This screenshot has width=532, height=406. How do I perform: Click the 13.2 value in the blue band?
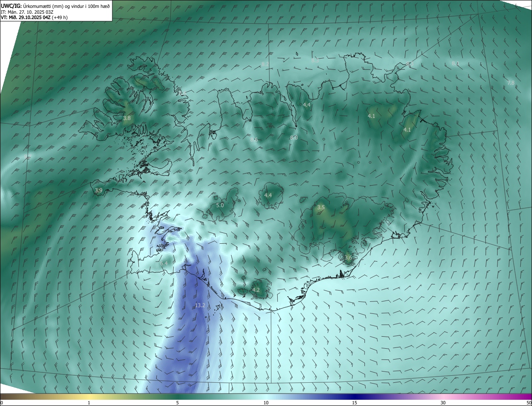click(x=200, y=305)
